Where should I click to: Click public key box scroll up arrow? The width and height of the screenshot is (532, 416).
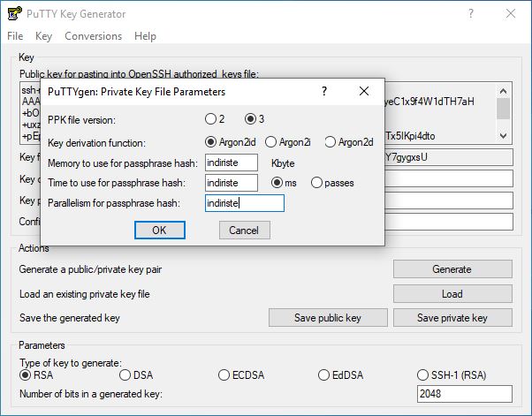click(503, 91)
